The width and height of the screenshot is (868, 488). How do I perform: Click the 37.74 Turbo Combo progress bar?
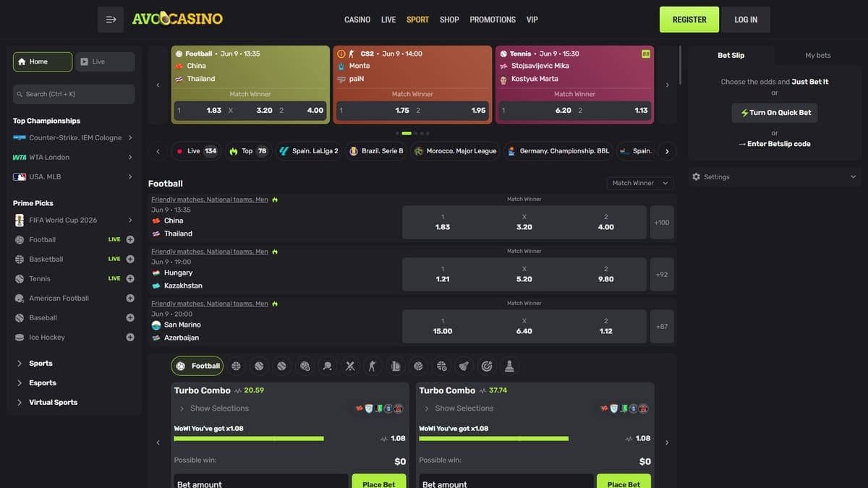pyautogui.click(x=493, y=438)
